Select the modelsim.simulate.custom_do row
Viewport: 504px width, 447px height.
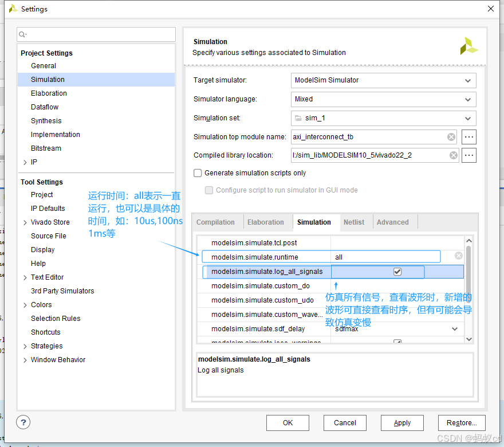[330, 286]
